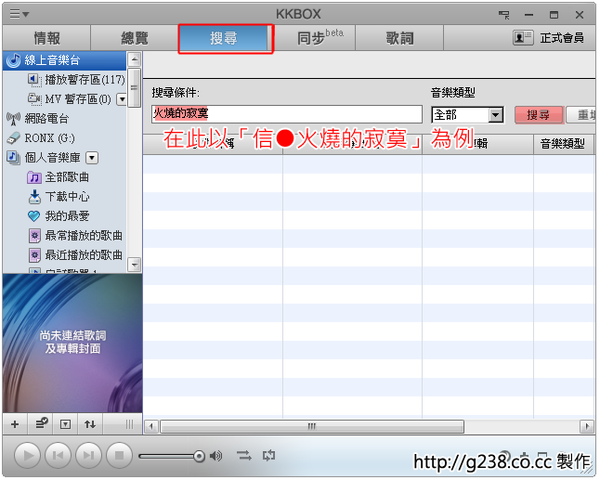Switch to the 搜尋 tab
The image size is (600, 480).
(225, 39)
